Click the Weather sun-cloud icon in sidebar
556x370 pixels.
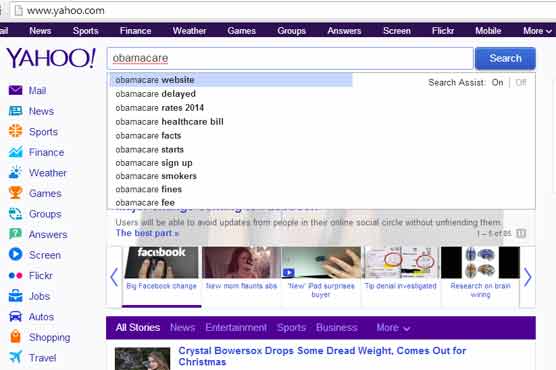[x=15, y=172]
